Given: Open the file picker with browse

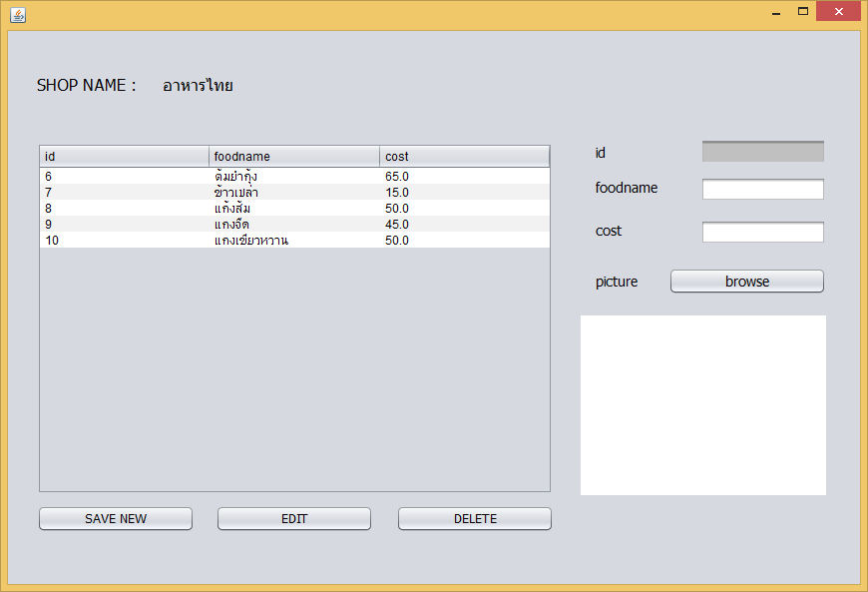Looking at the screenshot, I should 746,282.
